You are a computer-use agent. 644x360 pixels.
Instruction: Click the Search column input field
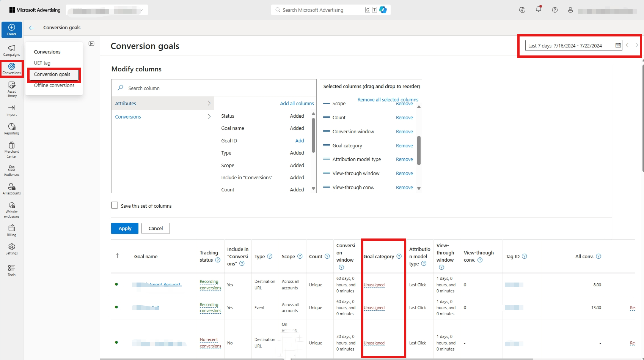[214, 88]
